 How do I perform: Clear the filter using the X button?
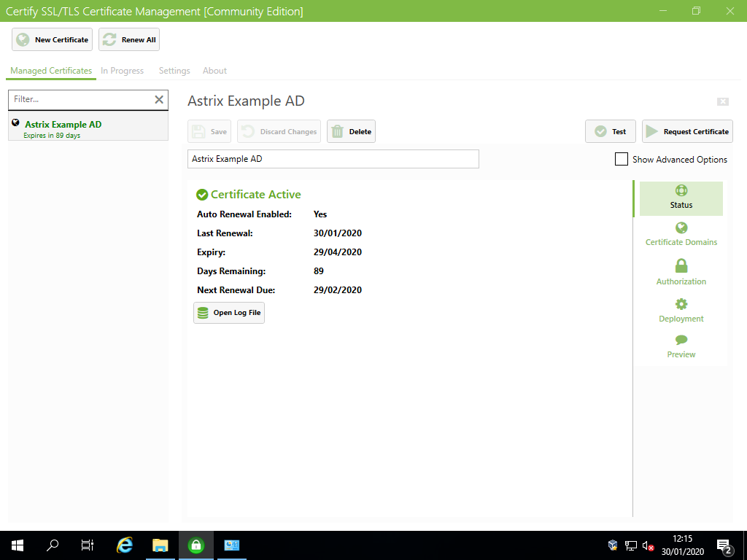pyautogui.click(x=159, y=99)
